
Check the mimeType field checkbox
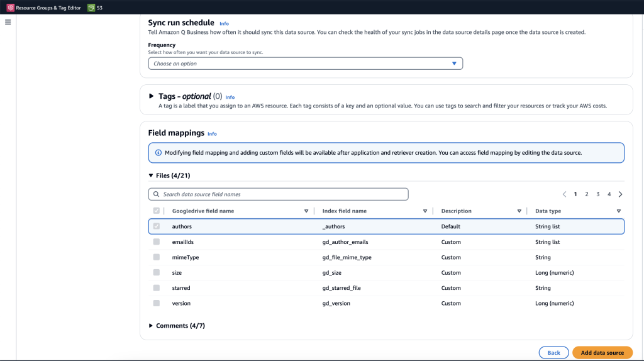point(157,257)
